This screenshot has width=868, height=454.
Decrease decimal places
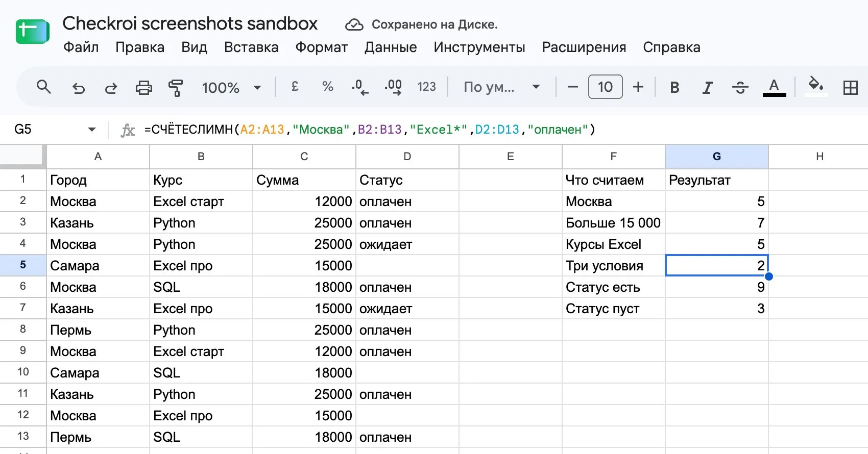coord(360,87)
